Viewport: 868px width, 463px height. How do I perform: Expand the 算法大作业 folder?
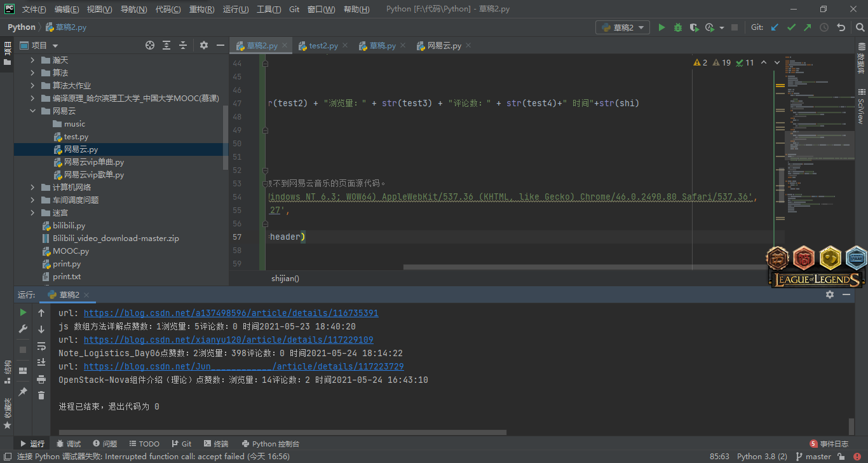tap(32, 86)
